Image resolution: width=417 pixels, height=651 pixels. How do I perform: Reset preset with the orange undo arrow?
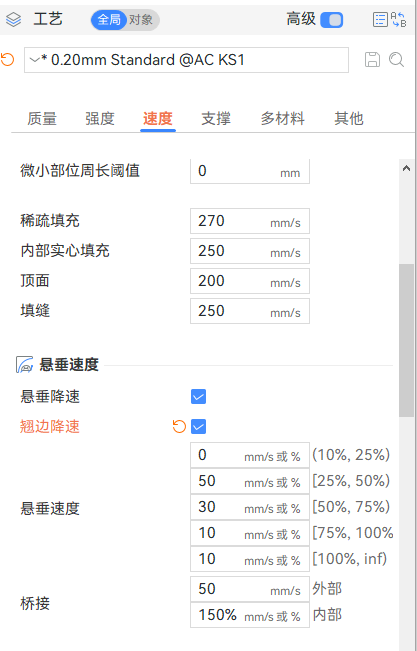[7, 60]
